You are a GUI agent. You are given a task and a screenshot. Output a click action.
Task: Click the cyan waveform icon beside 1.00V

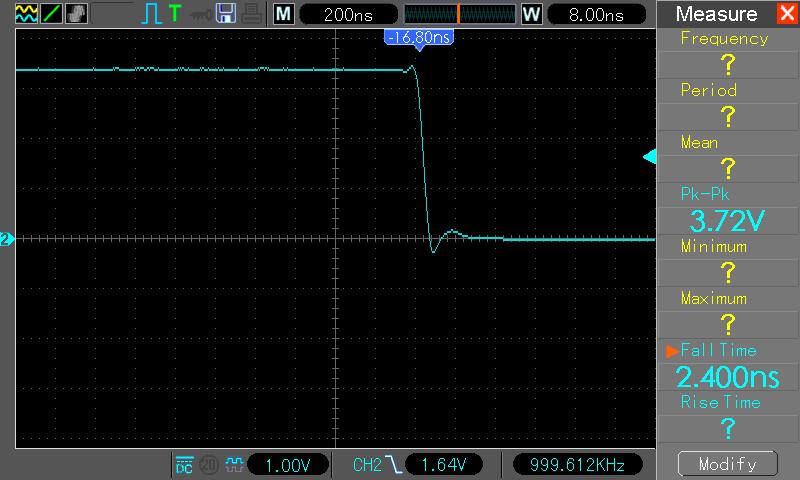[x=234, y=464]
